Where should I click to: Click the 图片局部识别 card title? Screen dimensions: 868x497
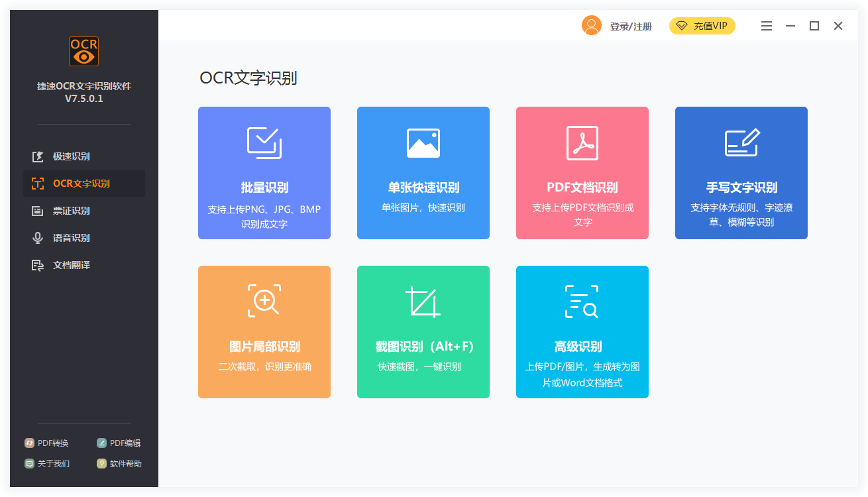point(264,347)
